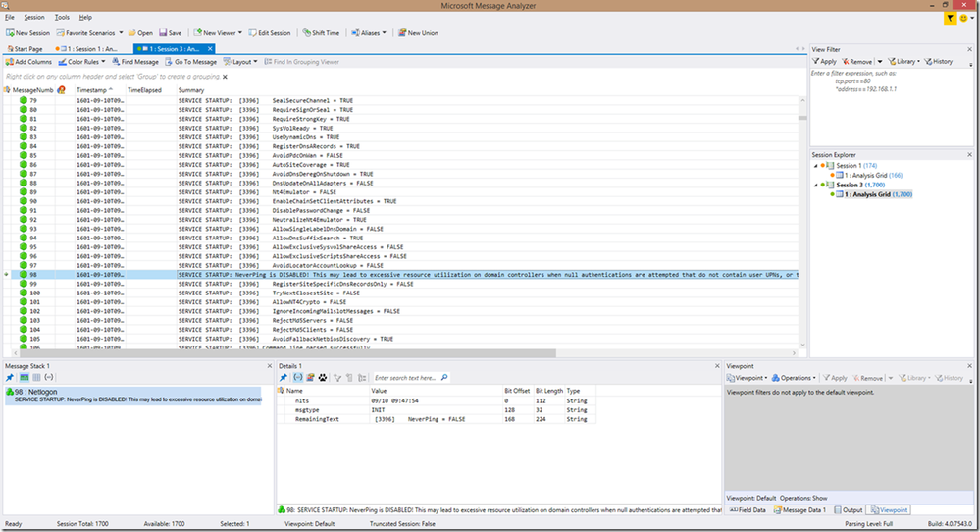Click the search magnifier icon in Details
980x532 pixels.
pyautogui.click(x=444, y=378)
